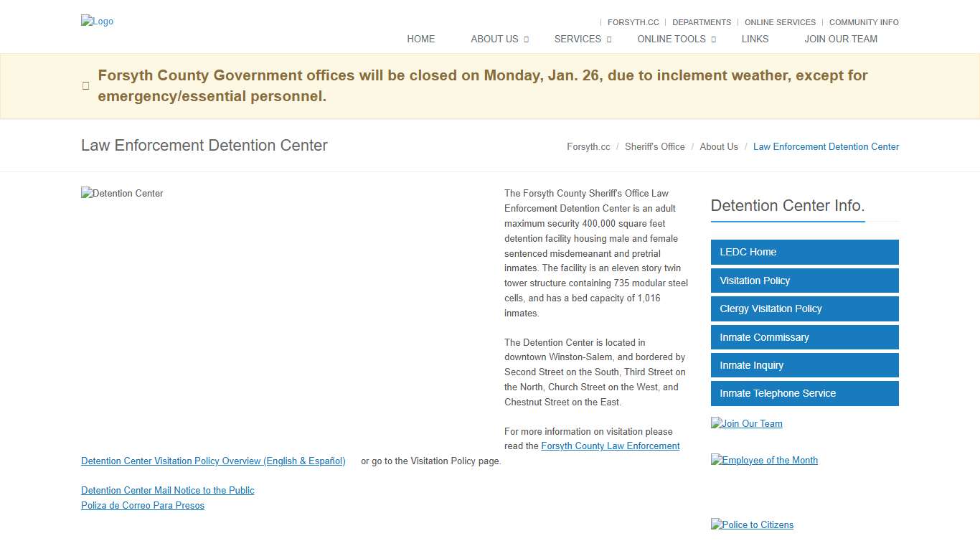This screenshot has height=551, width=980.
Task: Open the Join Our Team graphic
Action: [746, 423]
